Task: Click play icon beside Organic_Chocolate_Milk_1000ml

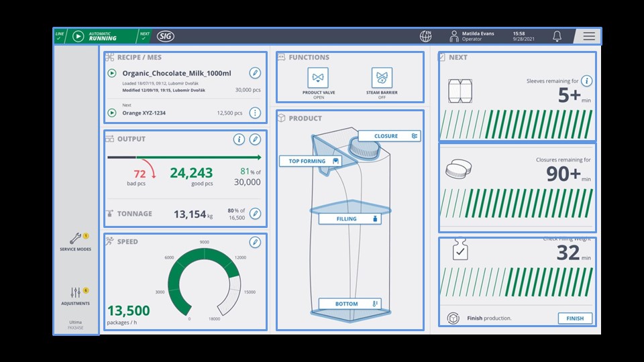Action: click(112, 73)
